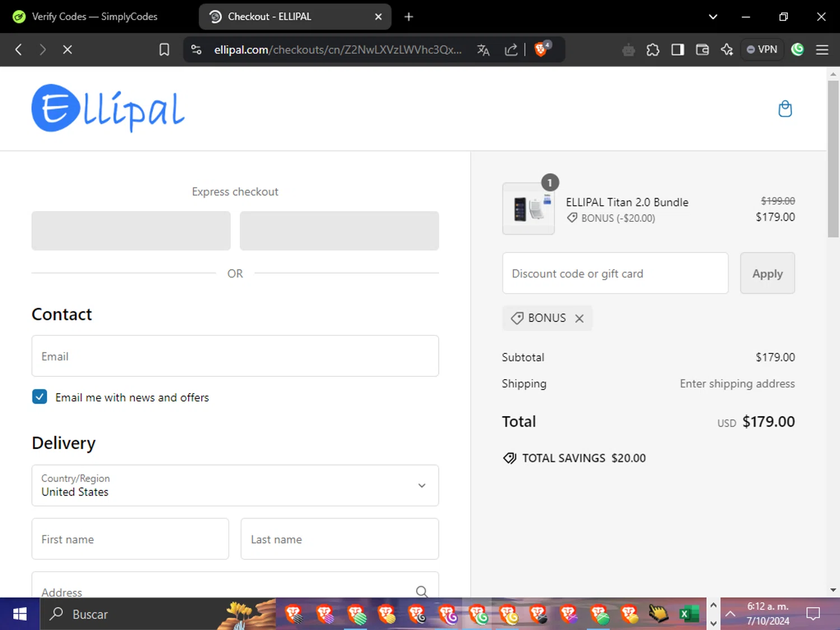Click the page vertical scrollbar
840x630 pixels.
[833, 158]
